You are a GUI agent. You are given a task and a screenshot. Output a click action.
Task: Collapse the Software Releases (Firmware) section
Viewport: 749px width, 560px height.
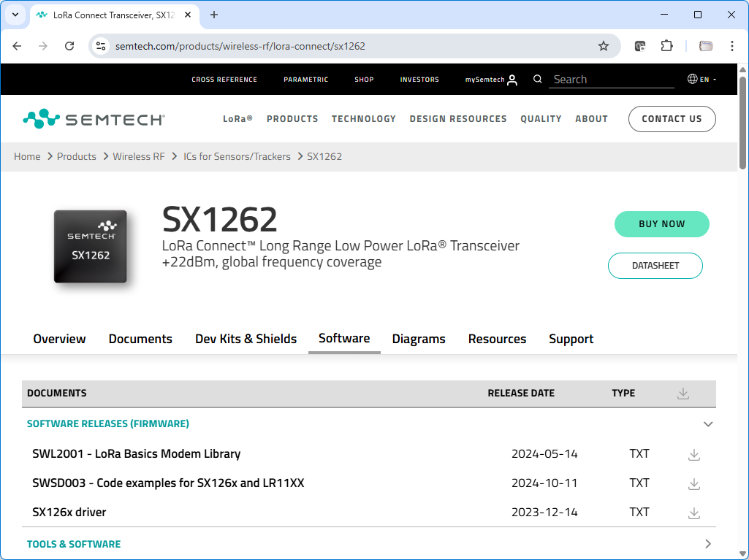point(708,423)
